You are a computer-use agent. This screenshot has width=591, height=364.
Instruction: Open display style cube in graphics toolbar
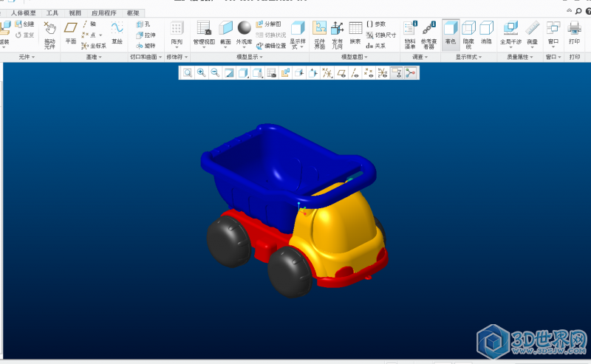click(244, 72)
